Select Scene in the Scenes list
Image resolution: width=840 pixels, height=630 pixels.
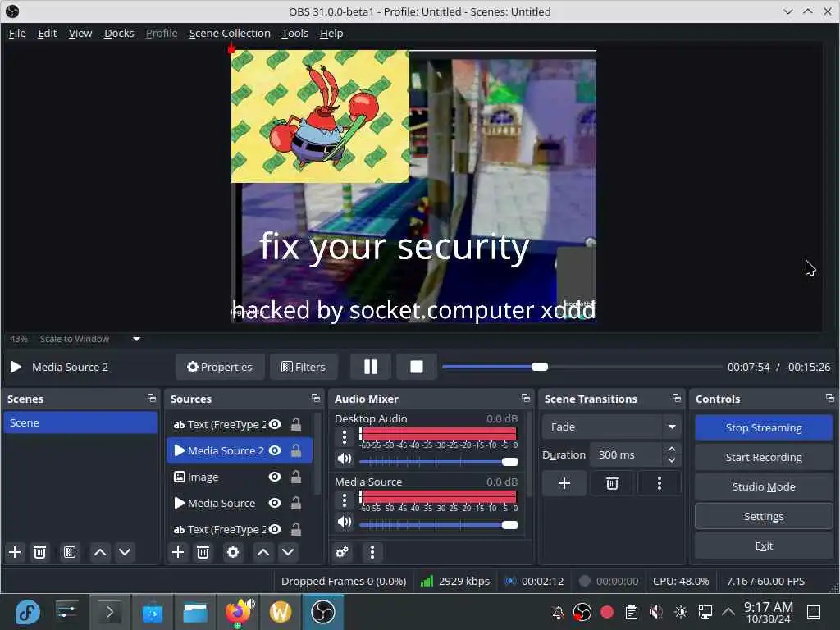tap(81, 422)
